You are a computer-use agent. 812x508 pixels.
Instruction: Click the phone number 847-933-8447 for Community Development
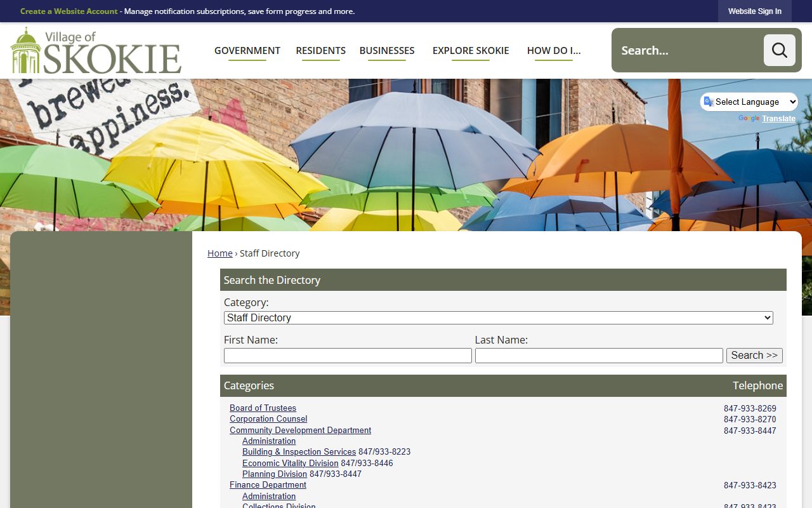point(750,431)
